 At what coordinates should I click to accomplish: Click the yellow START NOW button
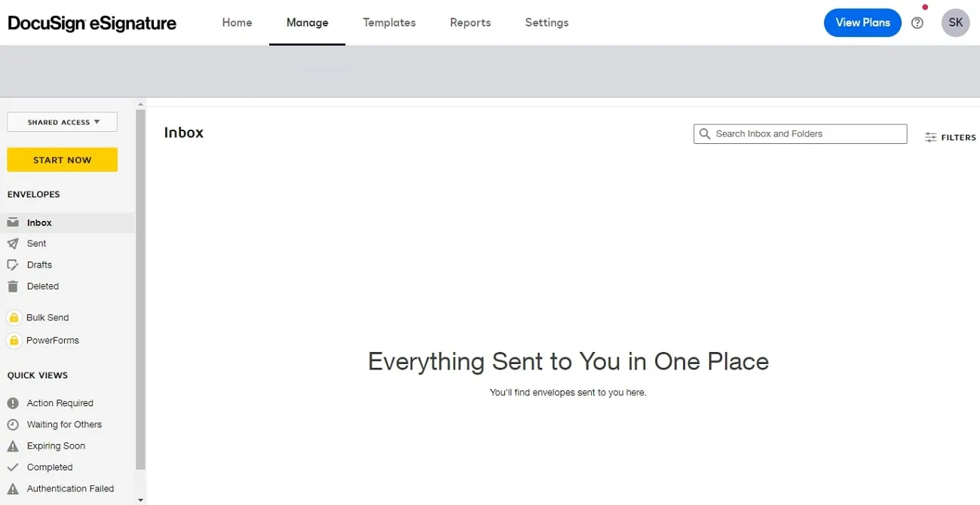point(62,159)
